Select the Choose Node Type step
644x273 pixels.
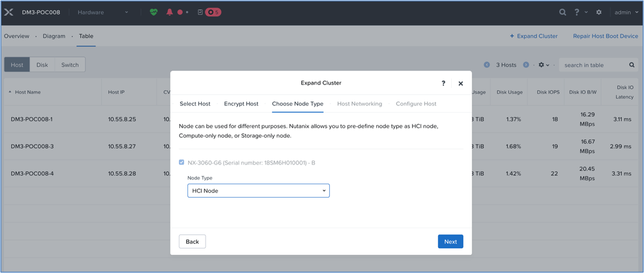[x=298, y=104]
